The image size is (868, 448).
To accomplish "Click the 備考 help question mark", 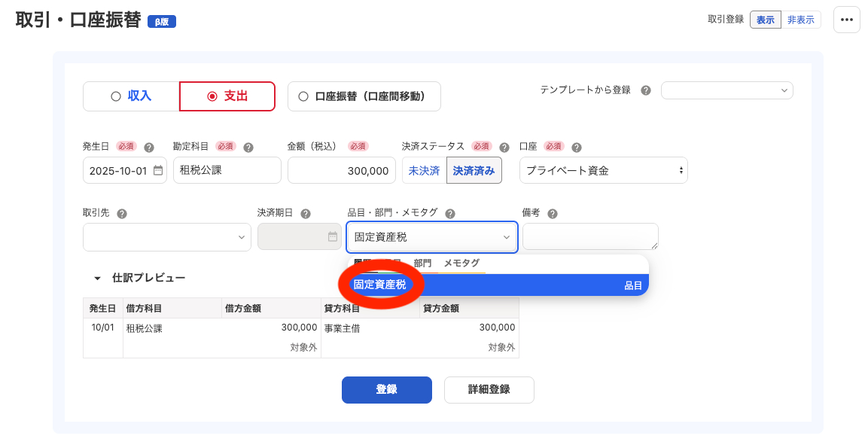I will [x=554, y=212].
